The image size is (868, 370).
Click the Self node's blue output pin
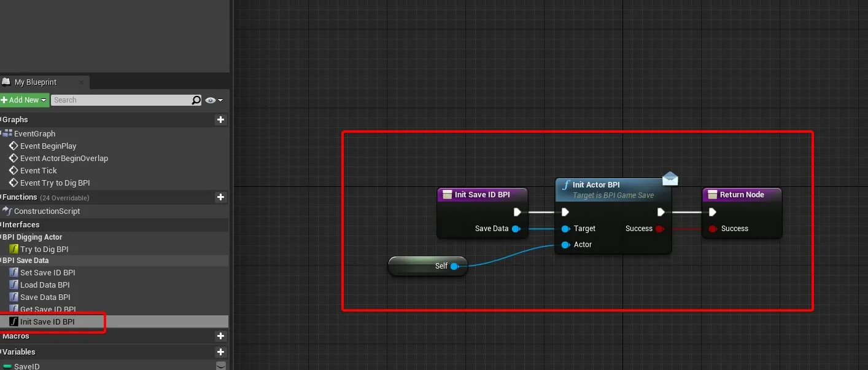454,266
